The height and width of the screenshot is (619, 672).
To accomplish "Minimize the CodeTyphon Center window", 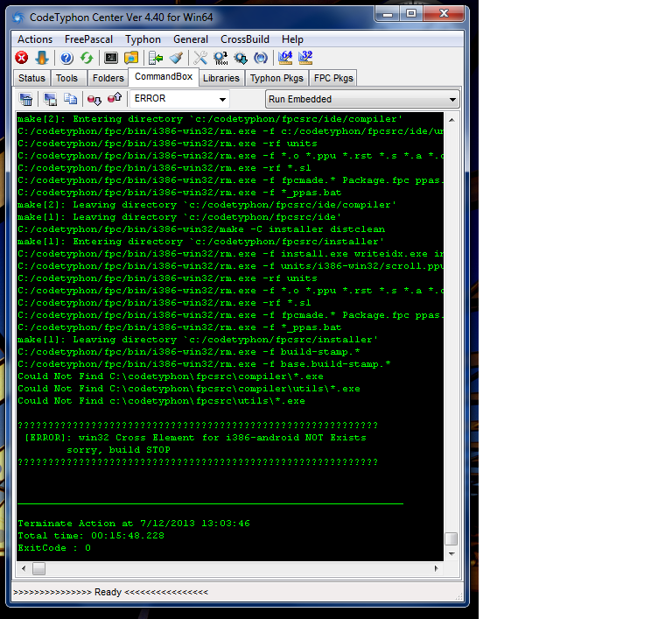I will 388,14.
